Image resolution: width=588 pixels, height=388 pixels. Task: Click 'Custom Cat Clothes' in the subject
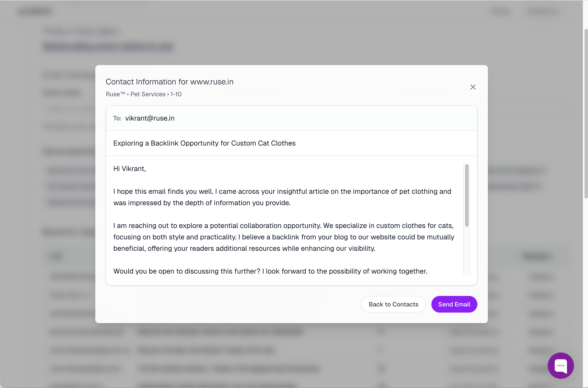pos(263,143)
